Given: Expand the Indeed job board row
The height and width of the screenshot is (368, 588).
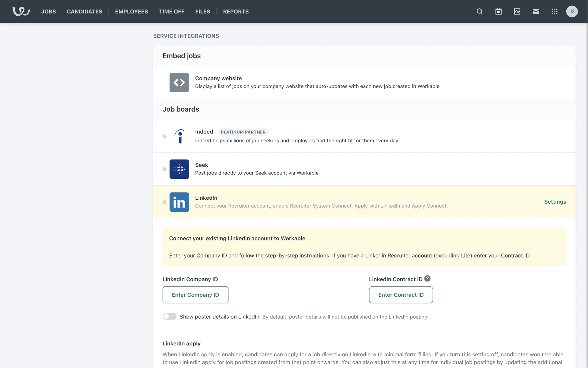Looking at the screenshot, I should 204,132.
